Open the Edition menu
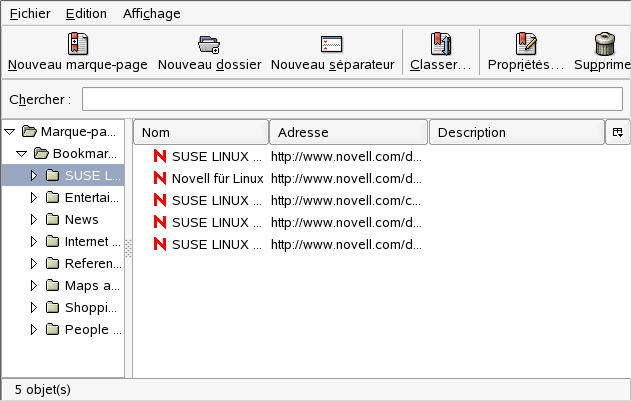 pos(86,14)
